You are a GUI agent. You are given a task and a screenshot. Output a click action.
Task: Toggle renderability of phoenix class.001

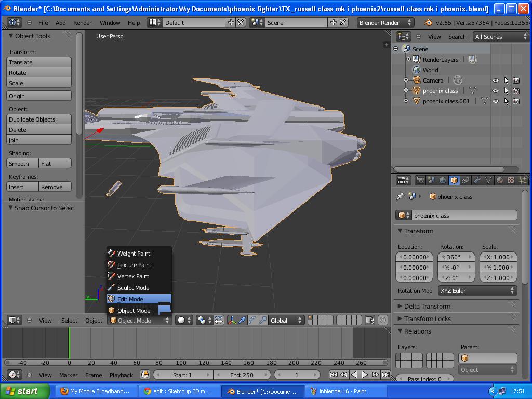[x=516, y=101]
